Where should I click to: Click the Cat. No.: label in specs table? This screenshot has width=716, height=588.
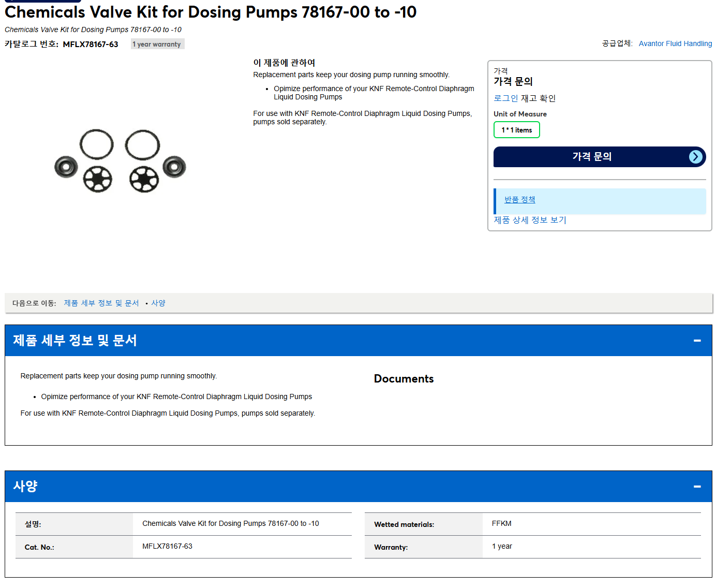point(39,547)
